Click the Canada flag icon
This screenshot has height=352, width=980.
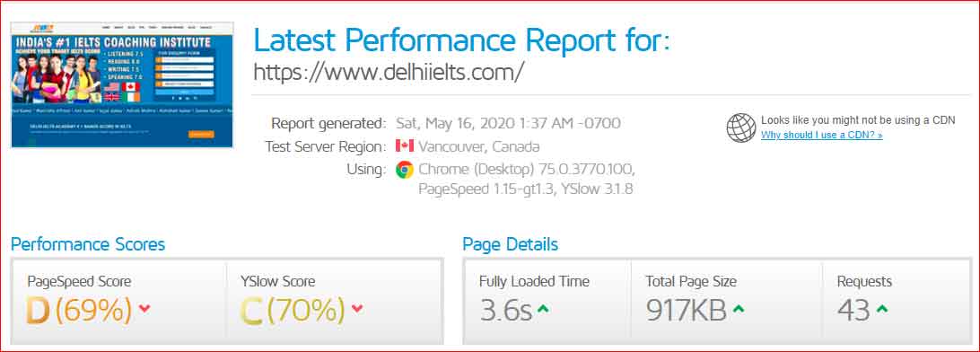click(405, 146)
